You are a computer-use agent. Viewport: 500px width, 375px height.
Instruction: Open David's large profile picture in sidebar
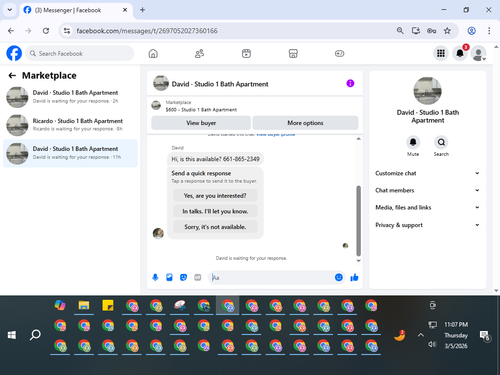pos(427,91)
